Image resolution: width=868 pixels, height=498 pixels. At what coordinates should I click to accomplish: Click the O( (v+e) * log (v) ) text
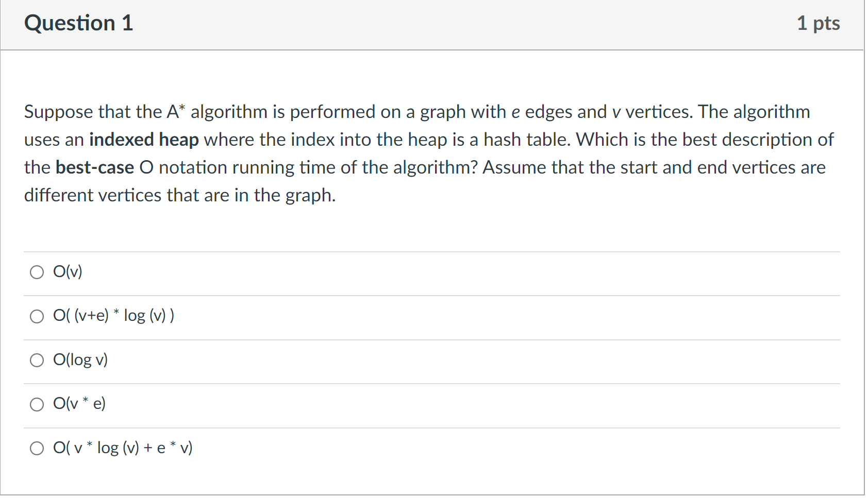pos(113,315)
